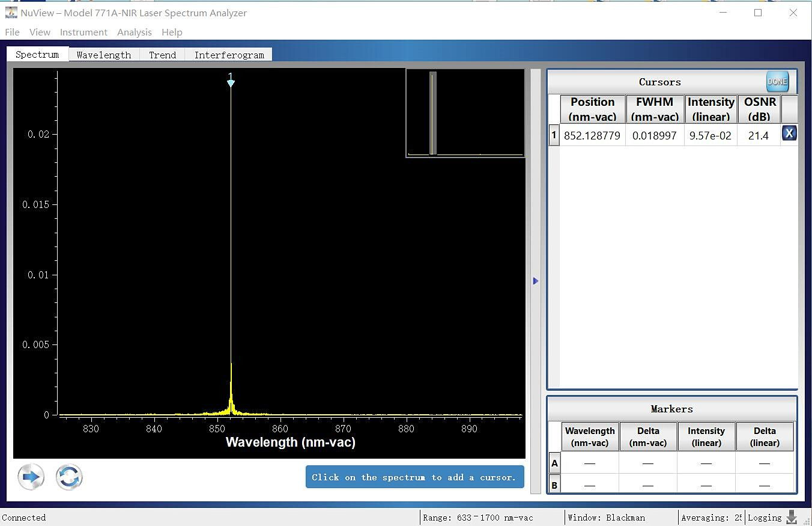
Task: Open the Analysis menu
Action: coord(134,32)
